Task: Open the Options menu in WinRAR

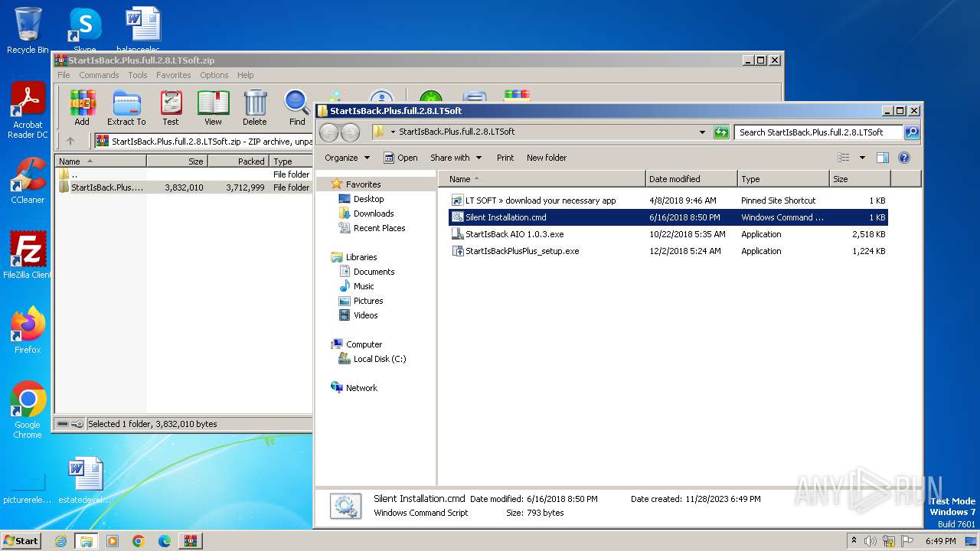Action: coord(214,75)
